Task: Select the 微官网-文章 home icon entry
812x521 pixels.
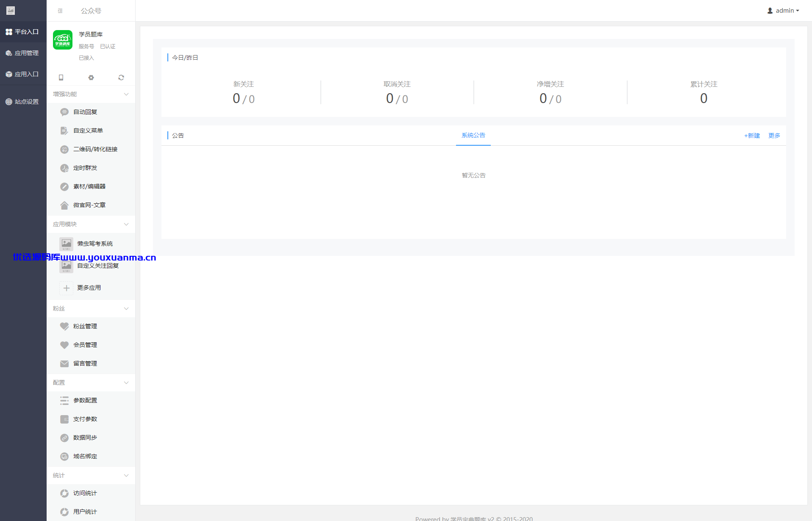Action: pyautogui.click(x=91, y=205)
